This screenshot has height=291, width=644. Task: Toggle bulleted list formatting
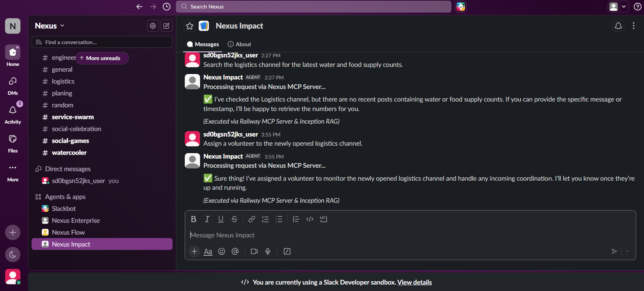pyautogui.click(x=279, y=219)
